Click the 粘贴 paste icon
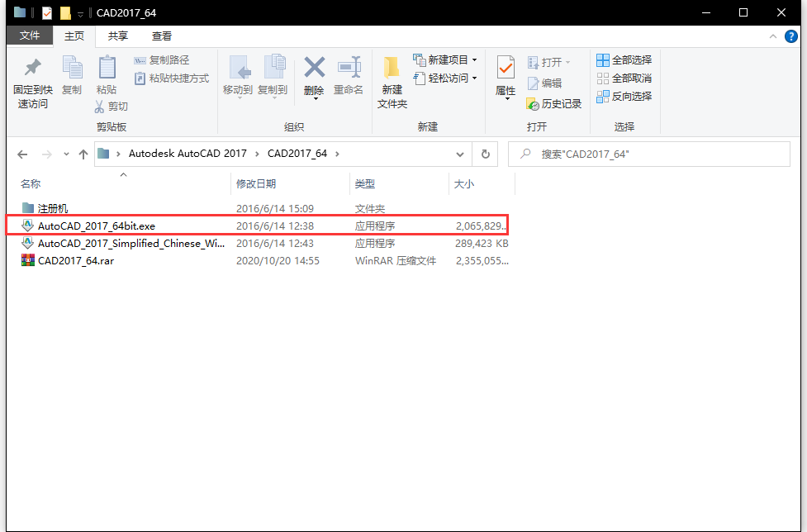 [107, 68]
